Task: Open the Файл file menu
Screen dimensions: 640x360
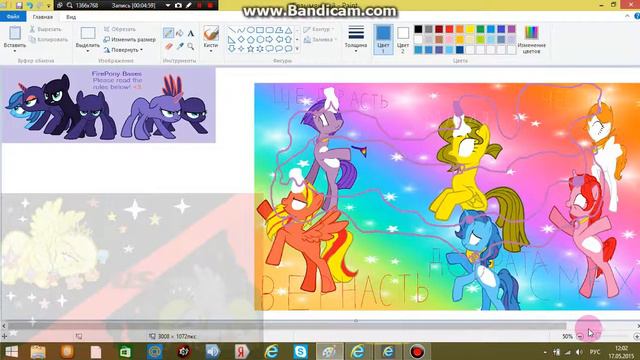Action: [x=13, y=17]
